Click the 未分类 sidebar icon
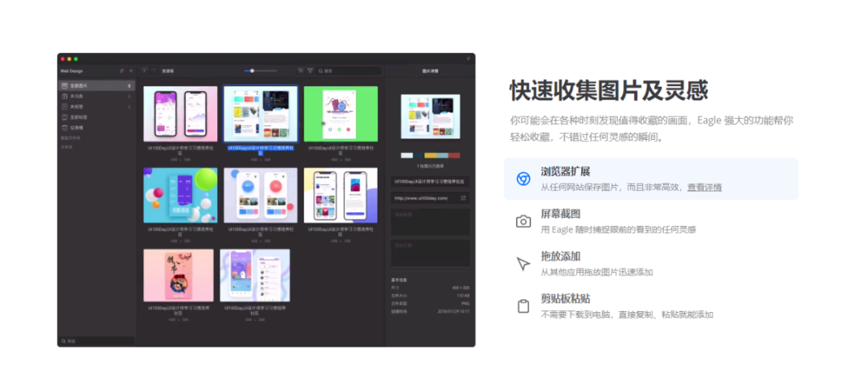Screen dimensions: 868x386 point(64,96)
